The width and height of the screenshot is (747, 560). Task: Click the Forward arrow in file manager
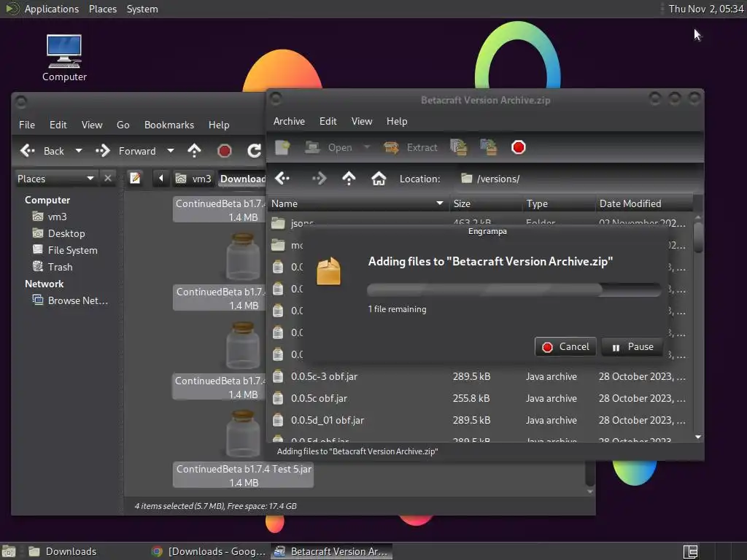(125, 151)
